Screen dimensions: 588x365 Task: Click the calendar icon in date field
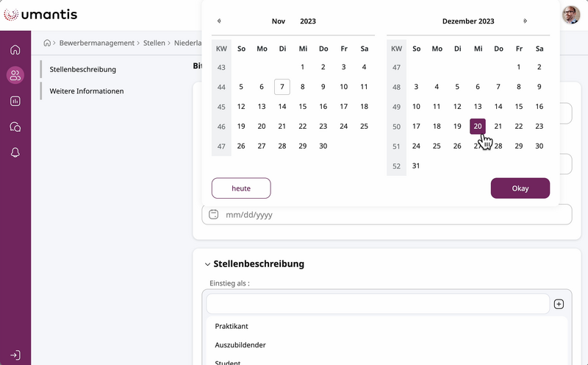click(x=214, y=215)
